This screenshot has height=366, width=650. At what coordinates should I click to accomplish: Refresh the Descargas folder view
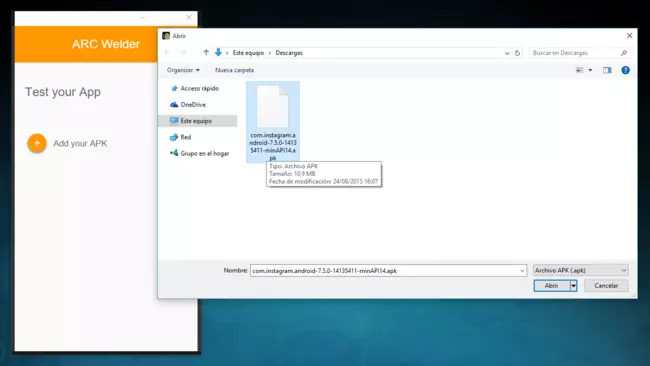(x=517, y=53)
